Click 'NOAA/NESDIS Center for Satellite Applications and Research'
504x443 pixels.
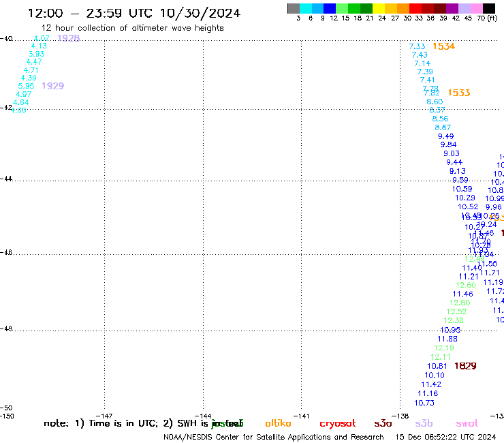tap(274, 438)
